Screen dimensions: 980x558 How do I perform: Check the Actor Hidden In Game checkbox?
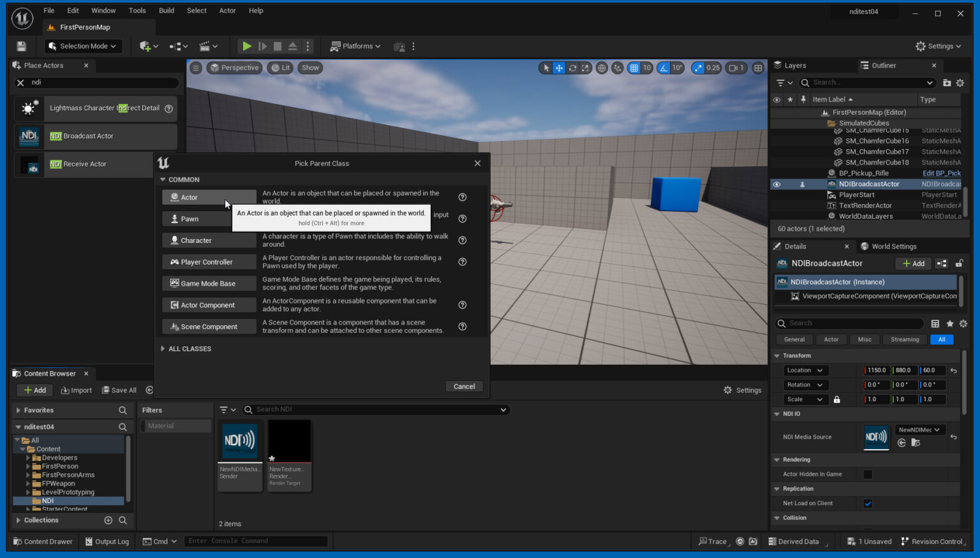[x=868, y=474]
